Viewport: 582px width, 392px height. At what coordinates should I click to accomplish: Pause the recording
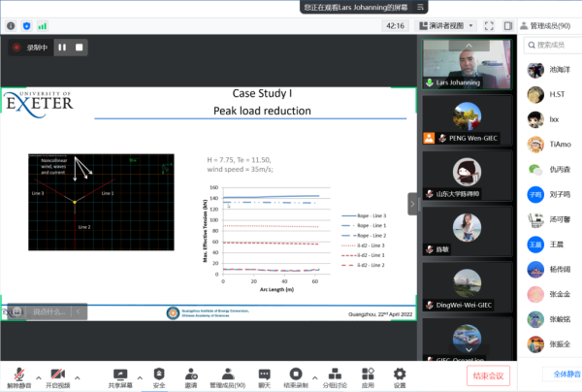point(62,47)
